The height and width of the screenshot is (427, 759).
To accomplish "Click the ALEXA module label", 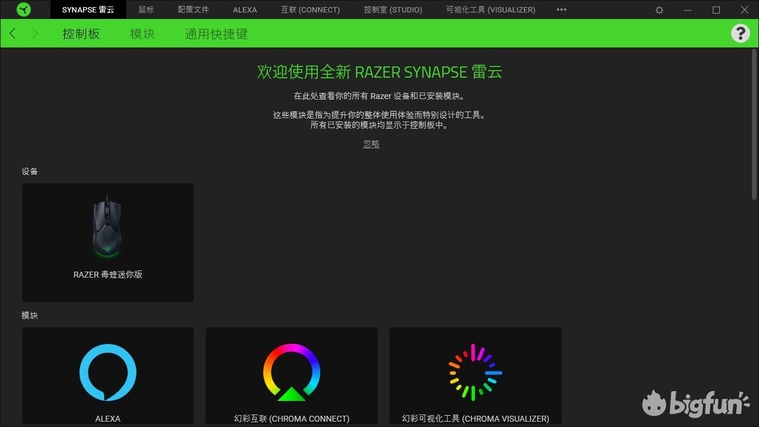I will click(107, 418).
